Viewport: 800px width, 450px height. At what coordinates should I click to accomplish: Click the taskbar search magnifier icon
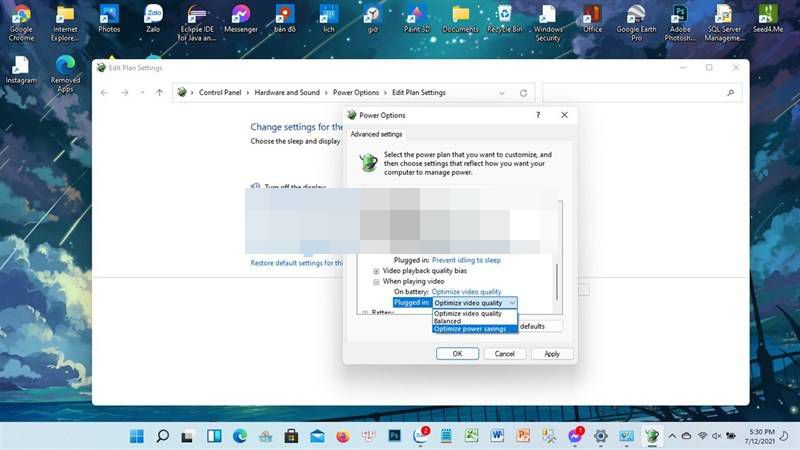pyautogui.click(x=162, y=436)
